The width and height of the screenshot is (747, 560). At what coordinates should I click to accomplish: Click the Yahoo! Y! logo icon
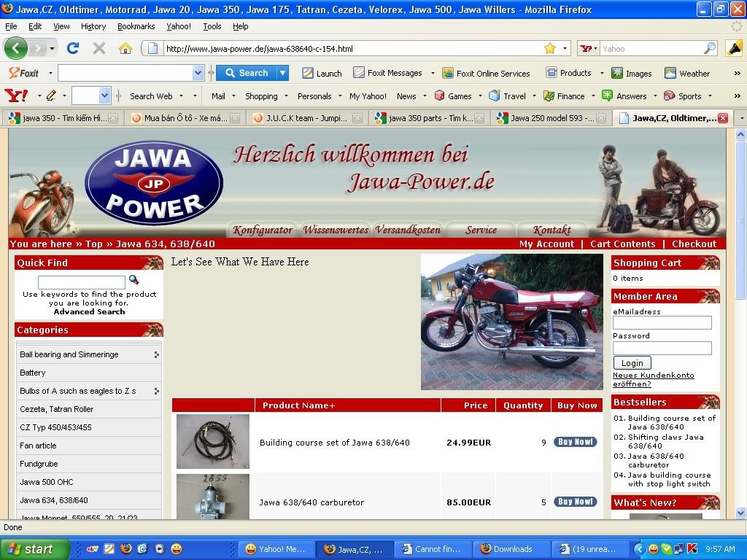[16, 96]
